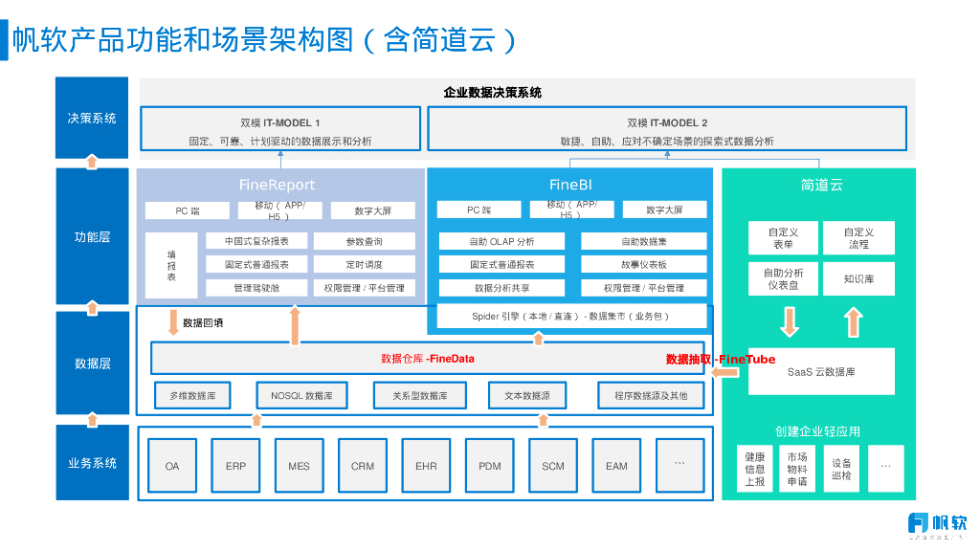Select 数字大屏 box under FineBI
The image size is (980, 551).
(664, 209)
